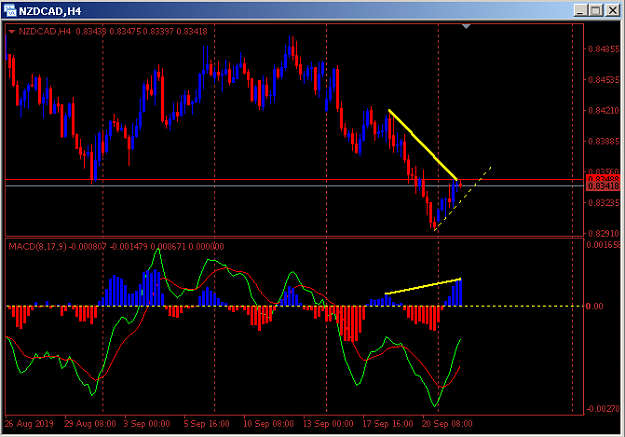This screenshot has width=625, height=437.
Task: Click the 0.83885 price scale value
Action: (604, 141)
